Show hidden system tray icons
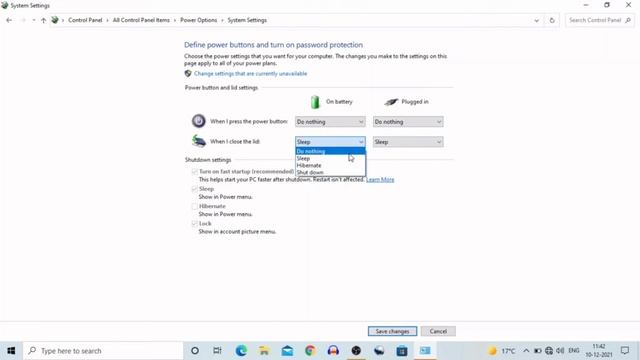Image resolution: width=640 pixels, height=360 pixels. pyautogui.click(x=526, y=351)
